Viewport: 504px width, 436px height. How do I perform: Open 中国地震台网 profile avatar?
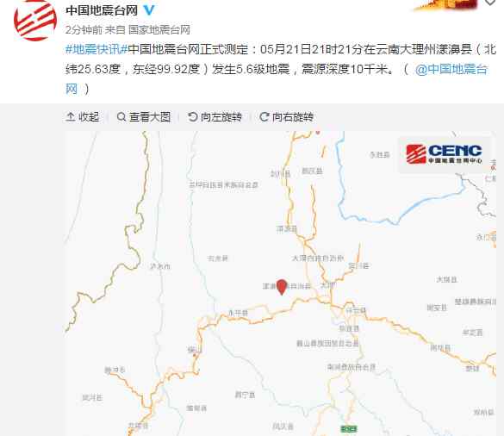point(35,20)
